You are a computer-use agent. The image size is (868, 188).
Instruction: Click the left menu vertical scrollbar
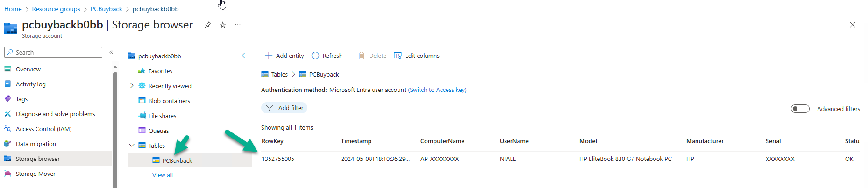click(115, 126)
